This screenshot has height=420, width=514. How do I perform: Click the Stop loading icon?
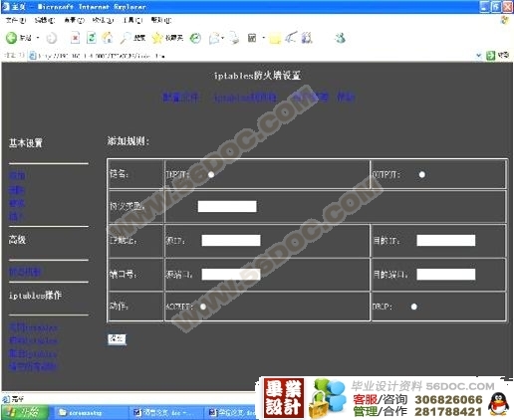point(76,38)
